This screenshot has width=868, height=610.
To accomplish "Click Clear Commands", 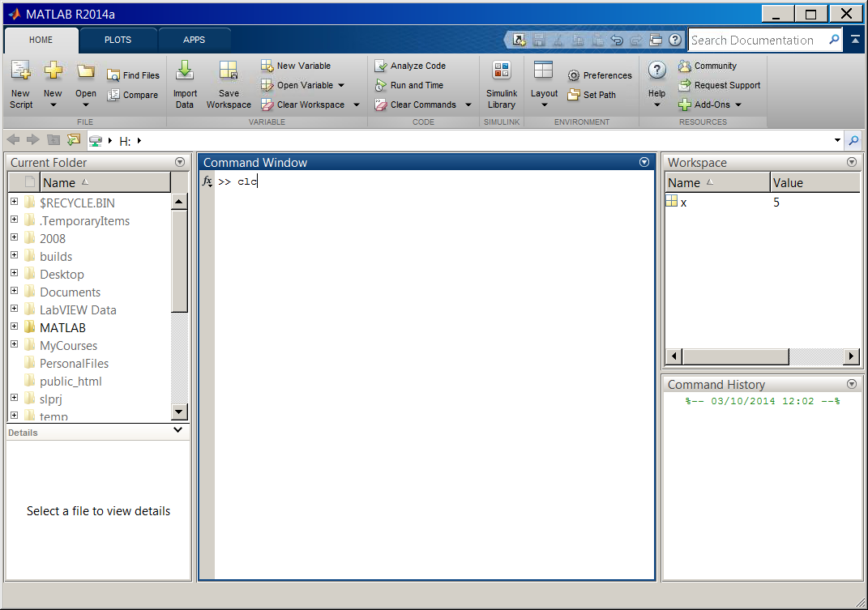I will (416, 105).
